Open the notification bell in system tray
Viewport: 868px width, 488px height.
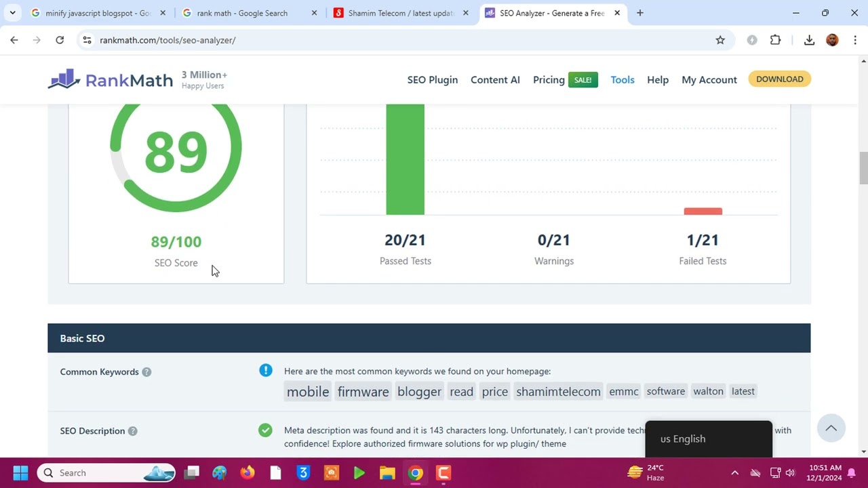852,472
